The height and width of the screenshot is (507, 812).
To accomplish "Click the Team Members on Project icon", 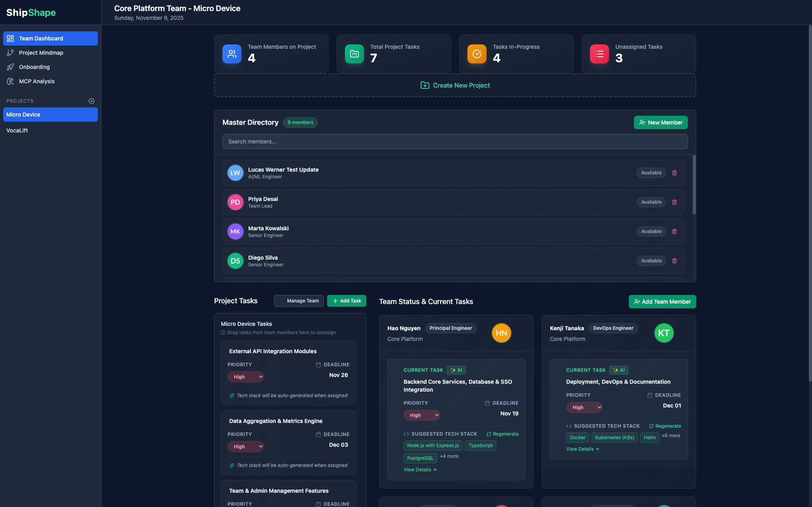I will click(232, 54).
